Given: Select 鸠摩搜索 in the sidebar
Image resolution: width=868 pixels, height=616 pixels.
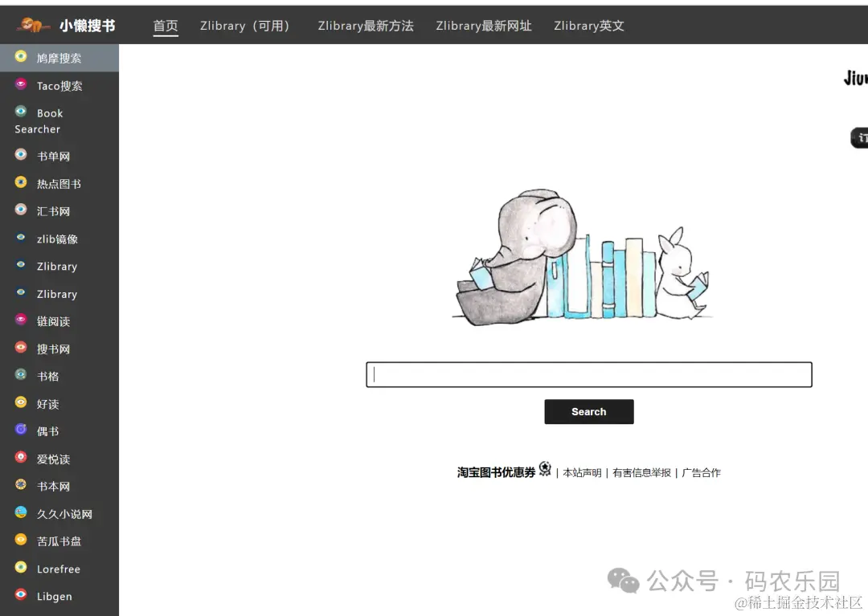Looking at the screenshot, I should coord(59,58).
